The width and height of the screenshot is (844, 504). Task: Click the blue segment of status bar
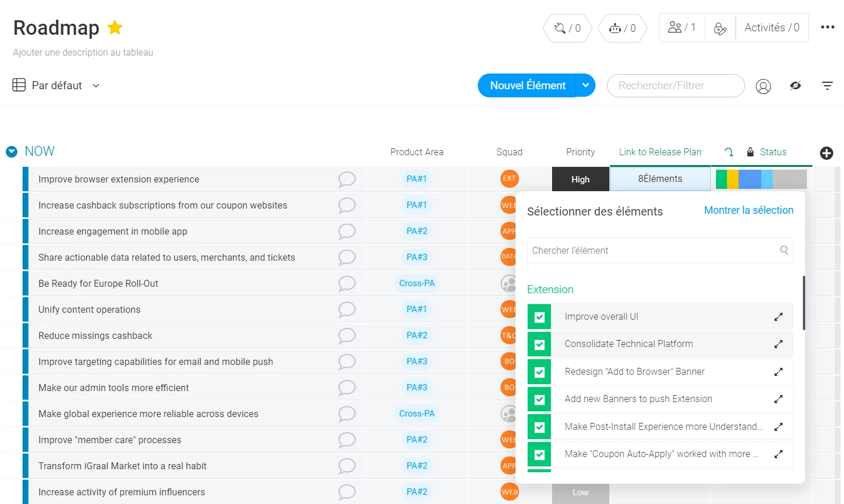[x=750, y=180]
